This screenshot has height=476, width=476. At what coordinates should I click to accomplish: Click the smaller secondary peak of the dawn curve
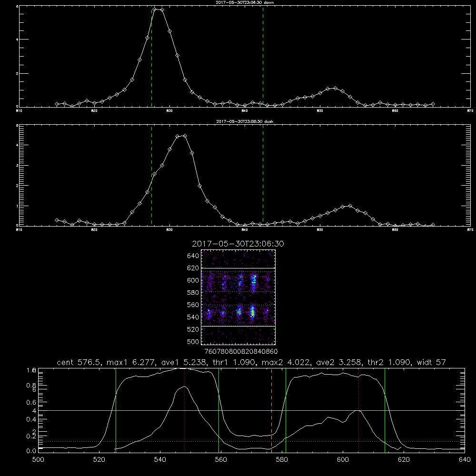[x=335, y=89]
